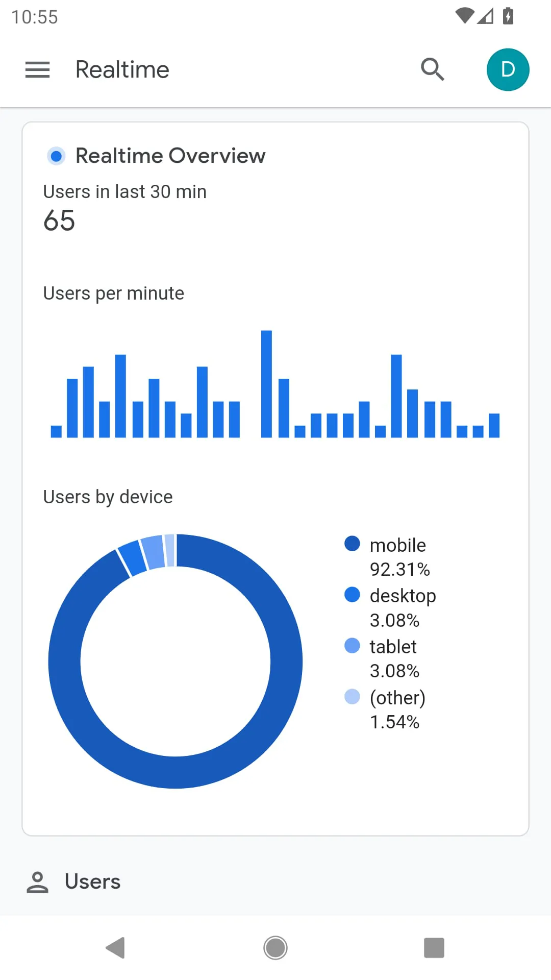Open the Realtime Overview card
This screenshot has width=551, height=980.
click(170, 156)
